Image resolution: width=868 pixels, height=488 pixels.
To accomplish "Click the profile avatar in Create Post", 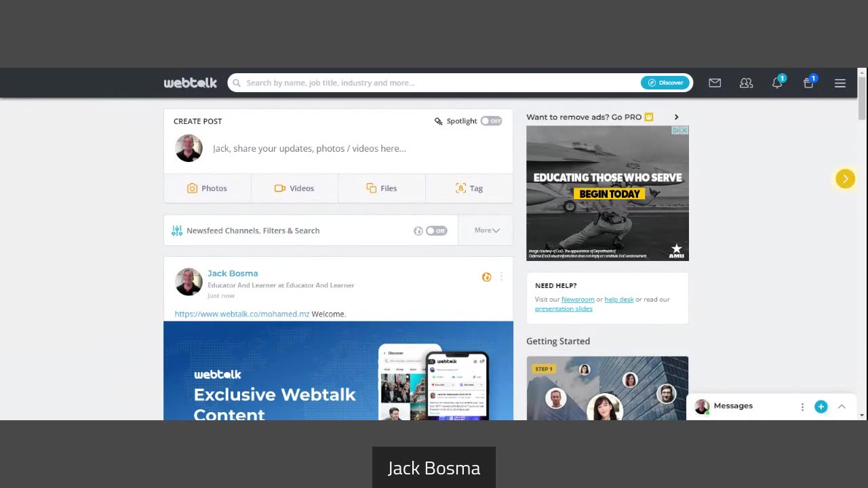I will (x=189, y=148).
